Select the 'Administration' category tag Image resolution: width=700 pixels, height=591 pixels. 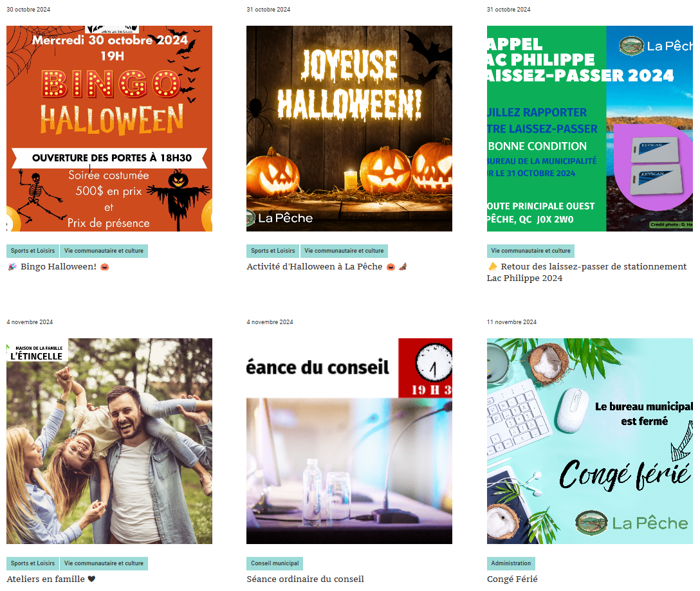[x=511, y=563]
